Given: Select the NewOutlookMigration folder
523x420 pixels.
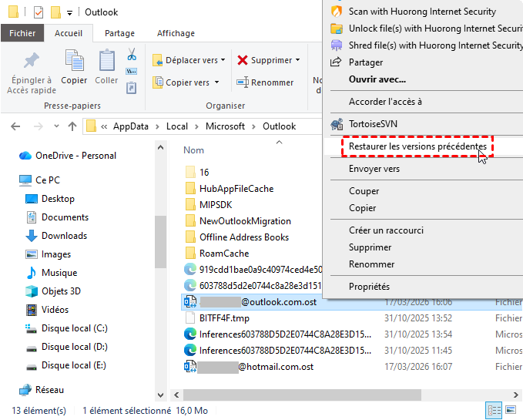Looking at the screenshot, I should 238,221.
